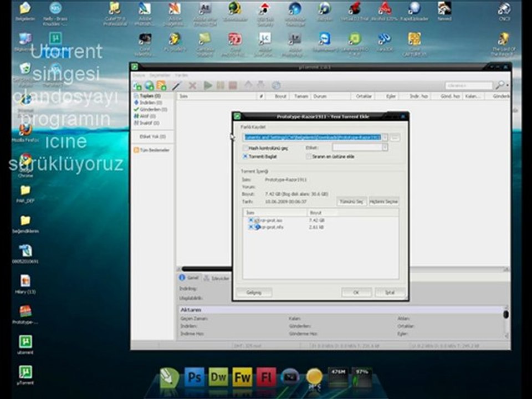This screenshot has width=532, height=399.
Task: Click the 97% battery gadget in dock
Action: [362, 377]
